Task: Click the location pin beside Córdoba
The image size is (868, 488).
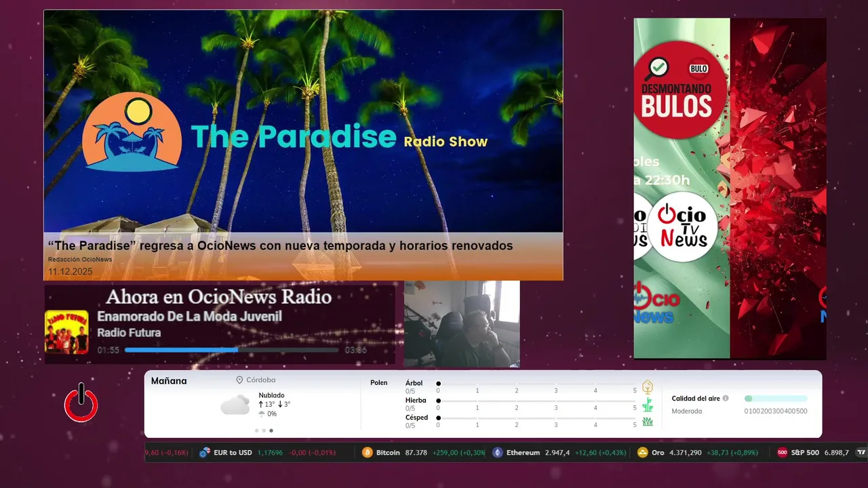Action: pos(239,380)
